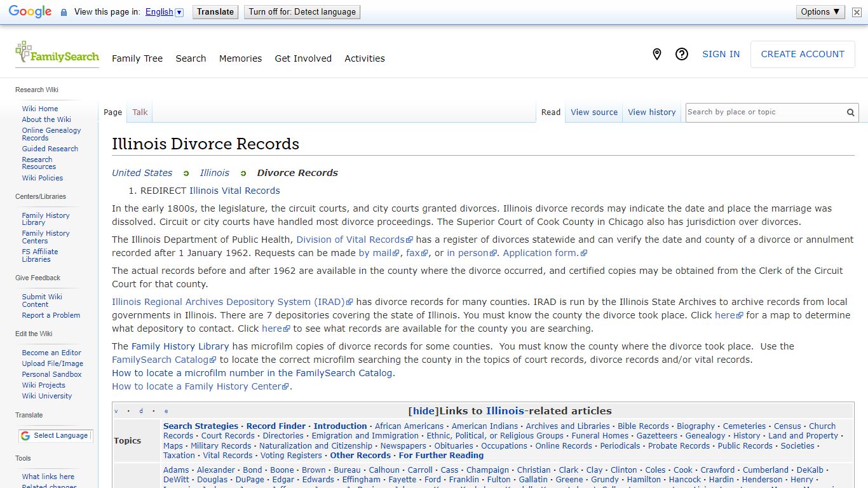868x488 pixels.
Task: Open the Cook county link
Action: pos(683,470)
